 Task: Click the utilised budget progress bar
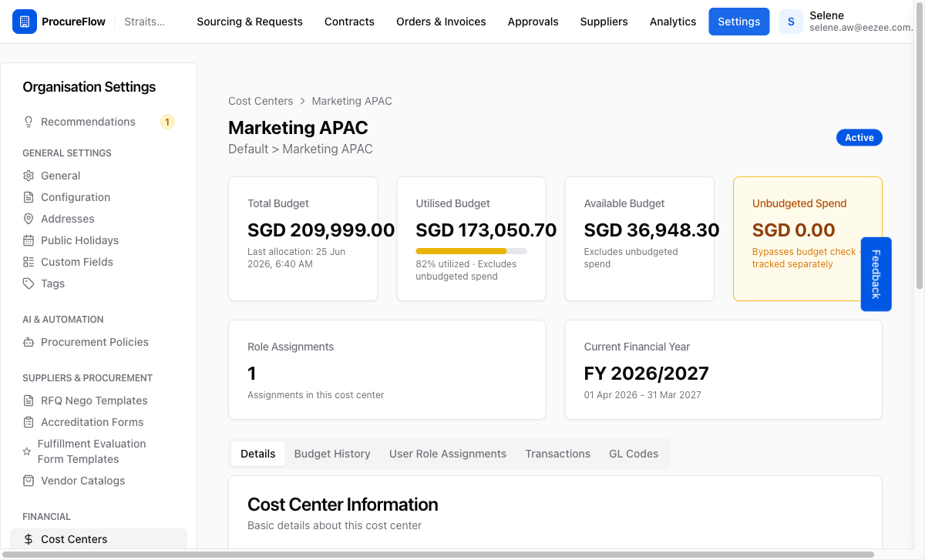(x=471, y=251)
